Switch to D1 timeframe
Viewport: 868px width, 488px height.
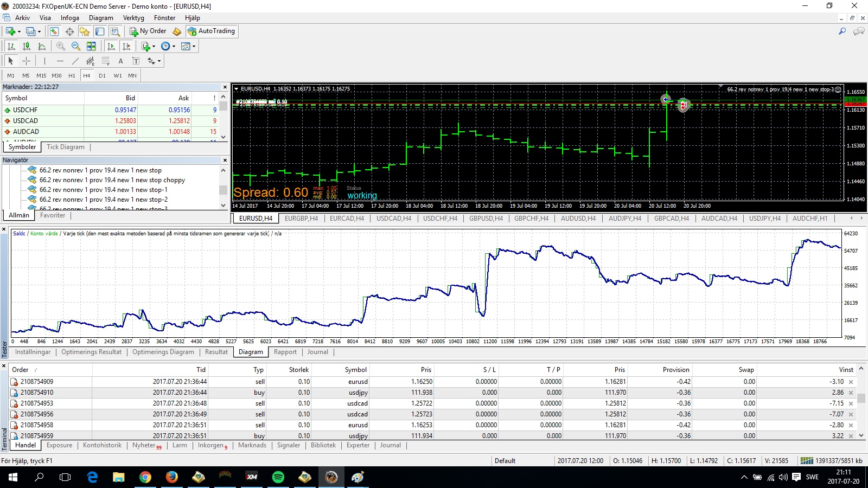(x=102, y=75)
